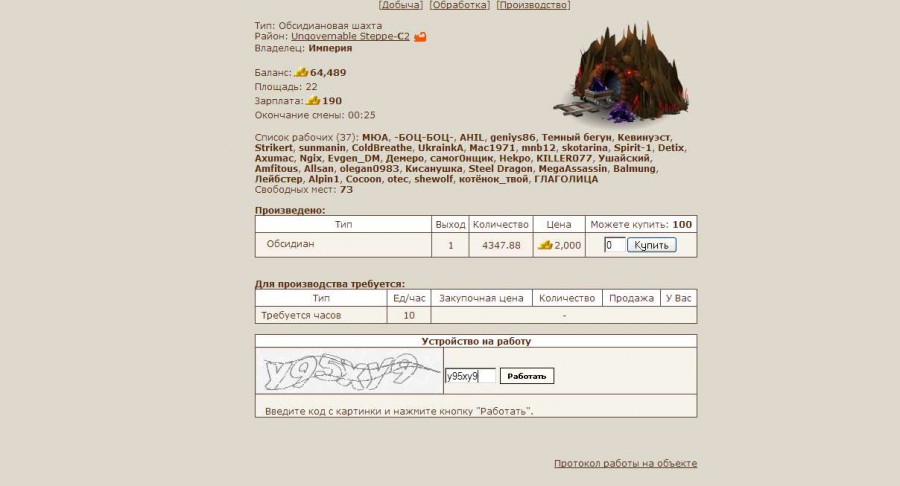This screenshot has width=900, height=486.
Task: Click the gold icon next to Зарплата
Action: (313, 100)
